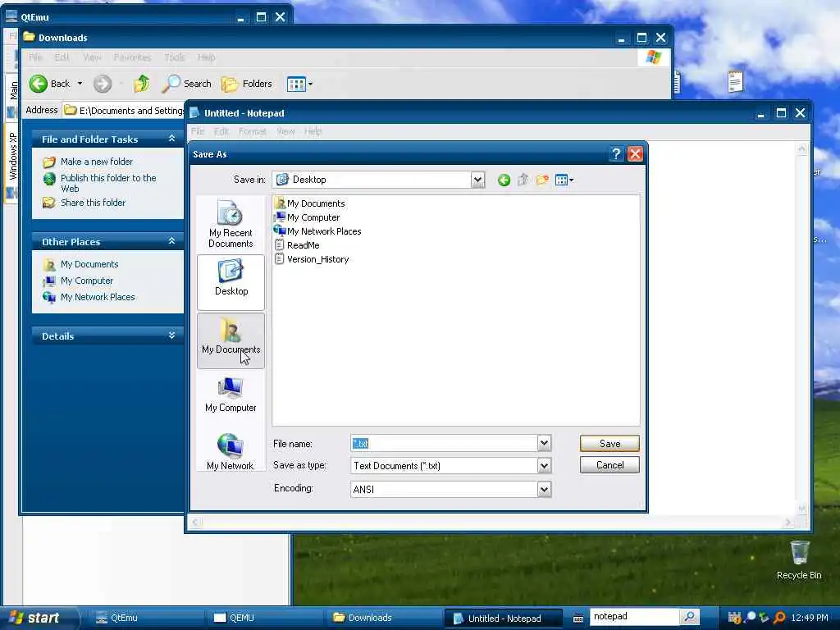The image size is (840, 630).
Task: Open Tools menu in Downloads window
Action: point(174,57)
